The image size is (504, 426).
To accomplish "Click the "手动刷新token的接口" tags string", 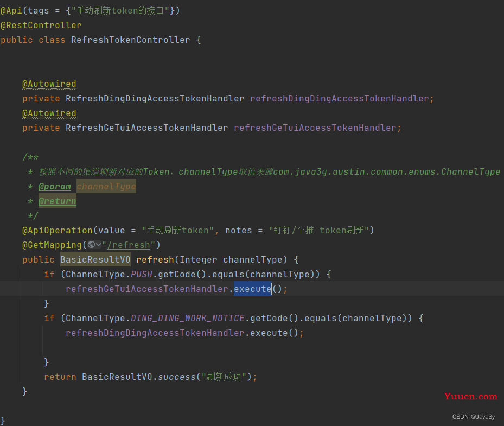I will (x=120, y=11).
